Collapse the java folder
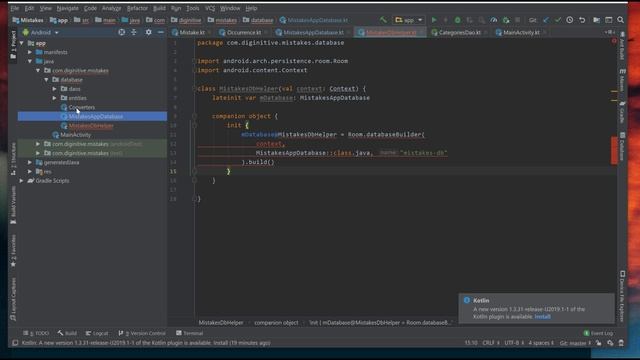The image size is (640, 360). point(30,61)
